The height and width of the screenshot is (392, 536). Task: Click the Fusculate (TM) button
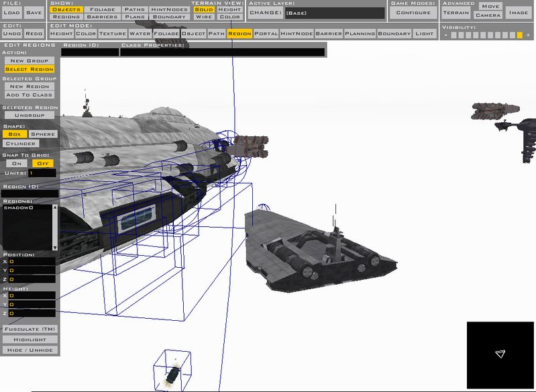(x=30, y=329)
